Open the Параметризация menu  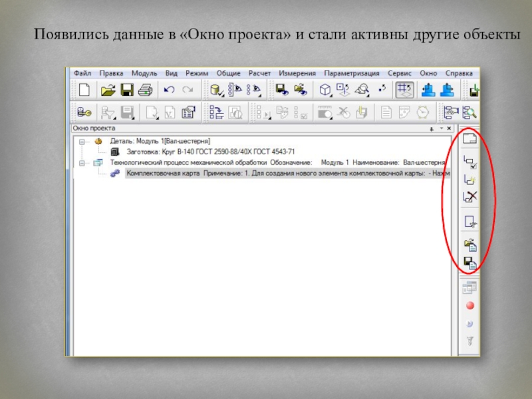tap(352, 73)
